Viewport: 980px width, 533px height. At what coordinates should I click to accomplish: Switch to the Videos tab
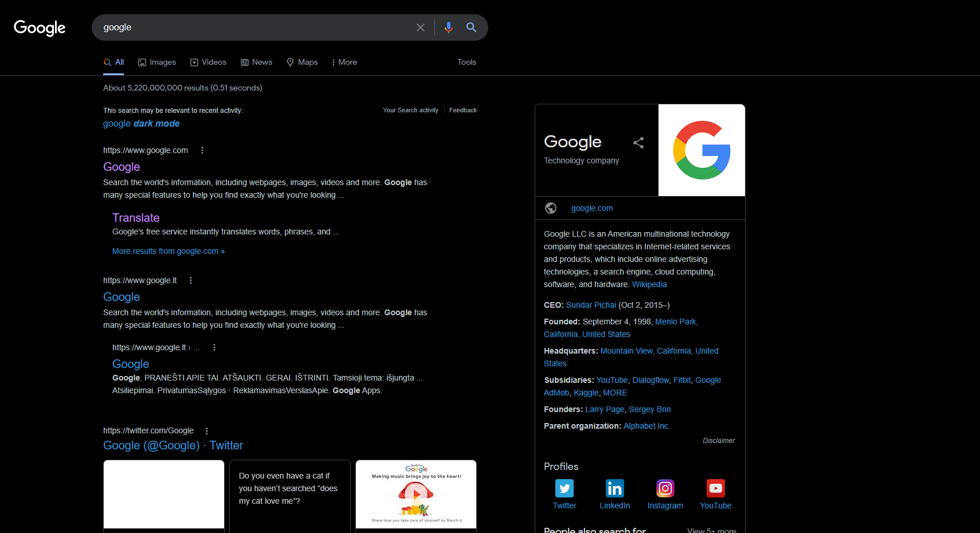(x=209, y=62)
